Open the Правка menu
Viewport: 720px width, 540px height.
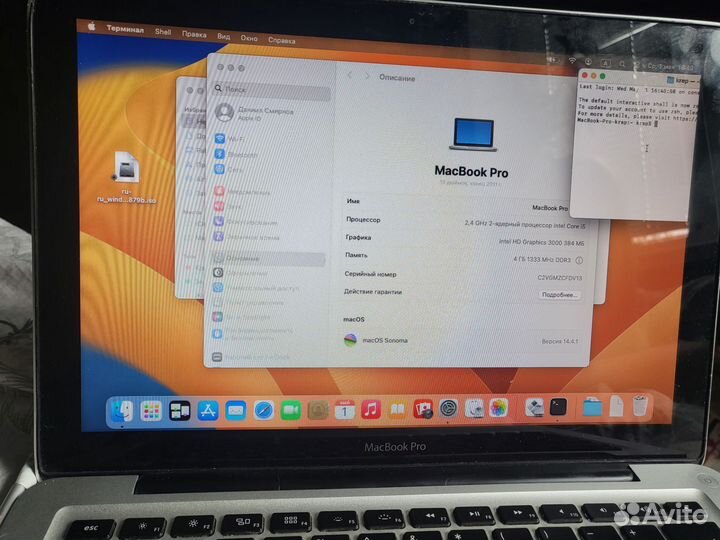(194, 34)
